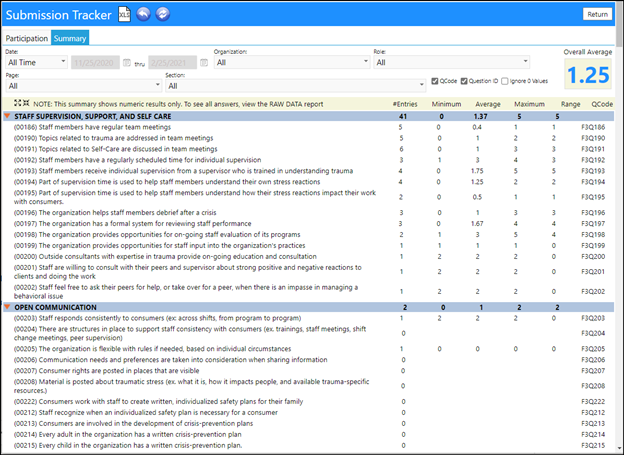Click the end date field 2/25/2021
Image resolution: width=624 pixels, height=455 pixels.
[172, 63]
